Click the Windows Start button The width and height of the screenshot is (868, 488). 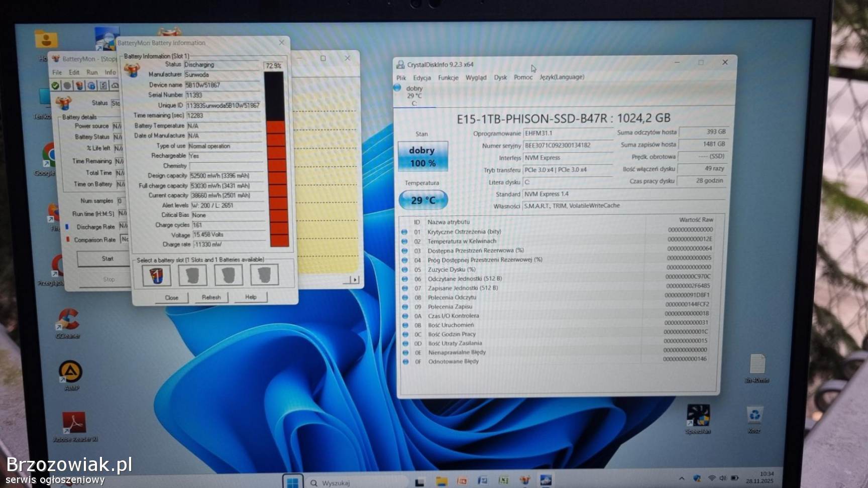click(x=292, y=482)
